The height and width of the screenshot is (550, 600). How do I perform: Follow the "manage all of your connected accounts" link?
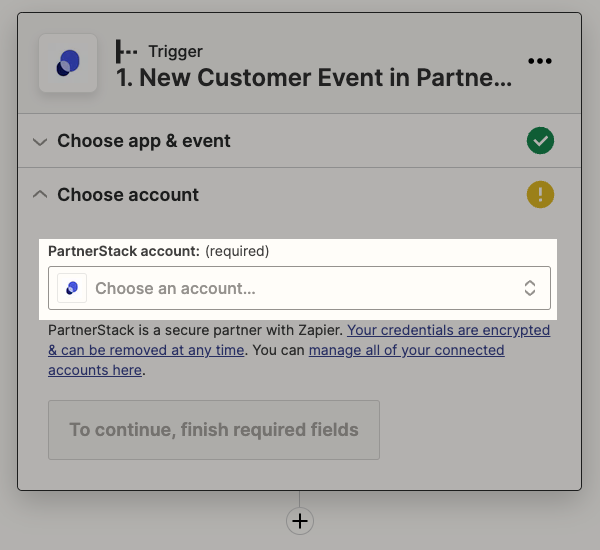[x=406, y=351]
